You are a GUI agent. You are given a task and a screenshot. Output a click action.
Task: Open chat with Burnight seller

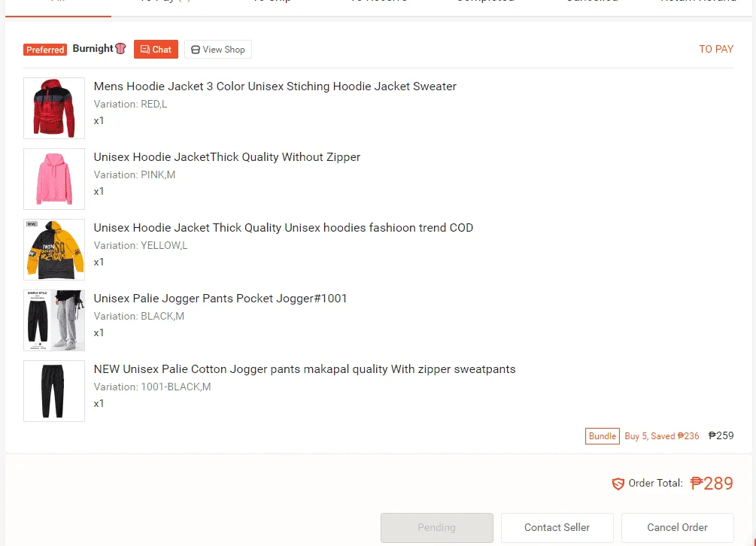point(156,49)
